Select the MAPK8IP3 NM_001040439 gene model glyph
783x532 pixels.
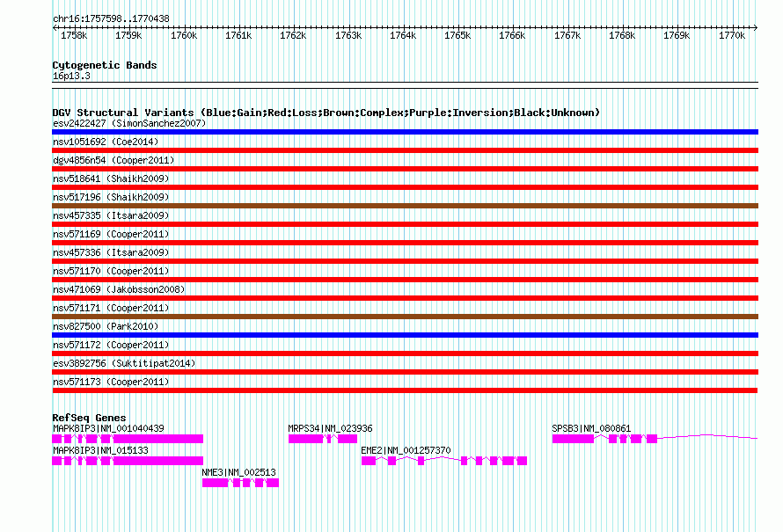128,439
